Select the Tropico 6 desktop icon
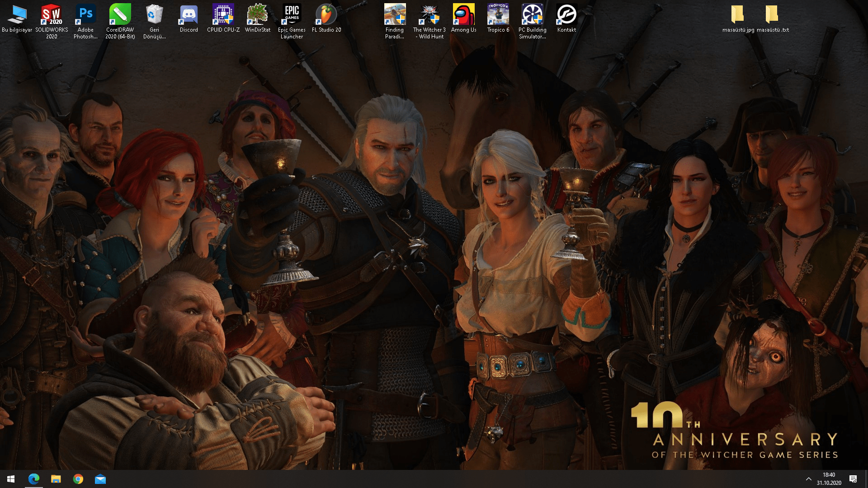The width and height of the screenshot is (868, 488). click(x=498, y=15)
